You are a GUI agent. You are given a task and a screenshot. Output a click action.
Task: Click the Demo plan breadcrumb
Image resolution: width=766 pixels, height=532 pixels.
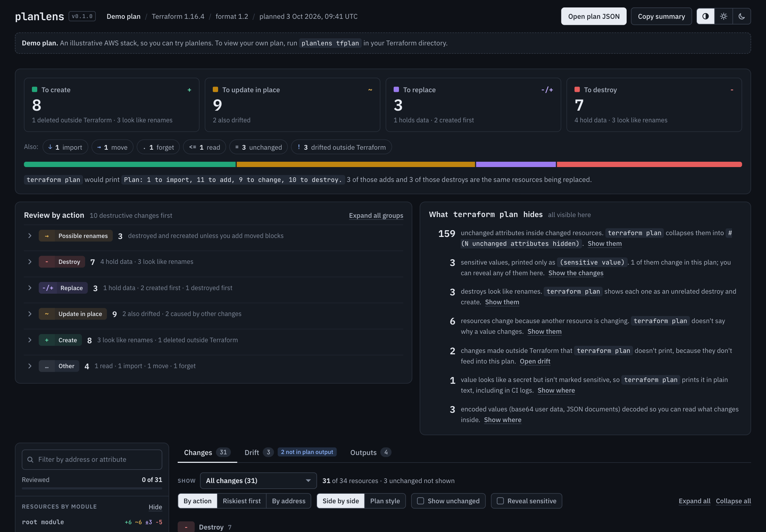pyautogui.click(x=123, y=16)
